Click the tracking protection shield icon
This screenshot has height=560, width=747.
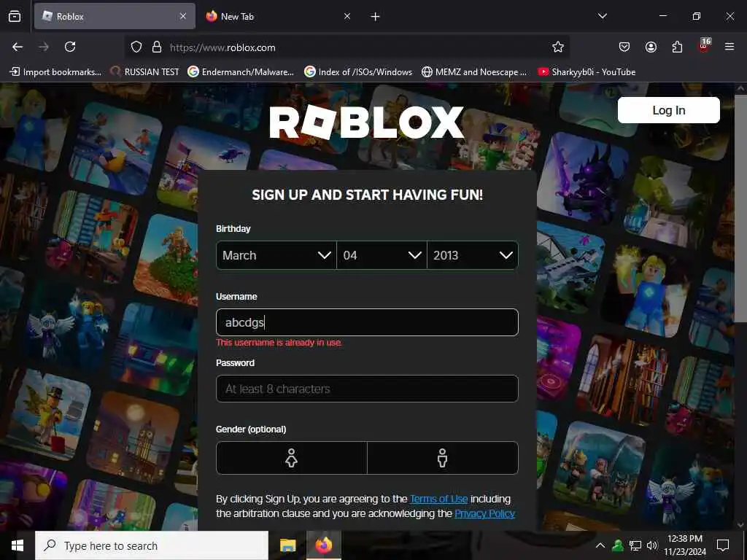pos(136,47)
